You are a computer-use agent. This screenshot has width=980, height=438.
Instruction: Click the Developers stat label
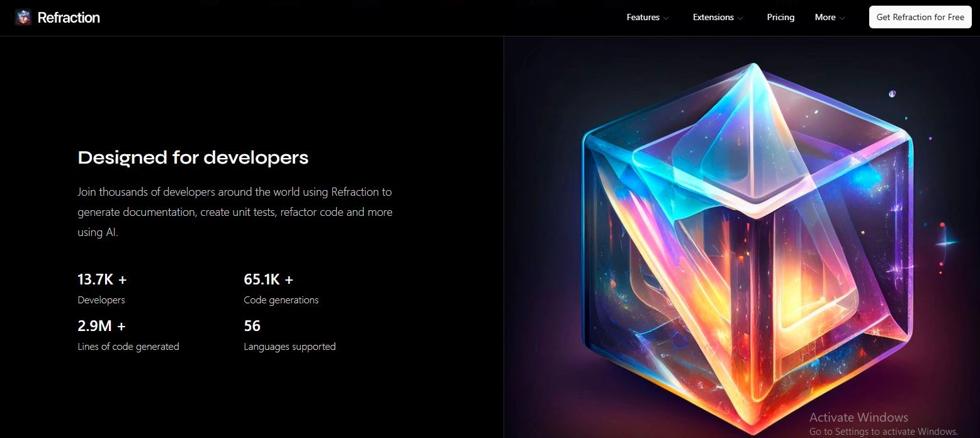coord(101,300)
